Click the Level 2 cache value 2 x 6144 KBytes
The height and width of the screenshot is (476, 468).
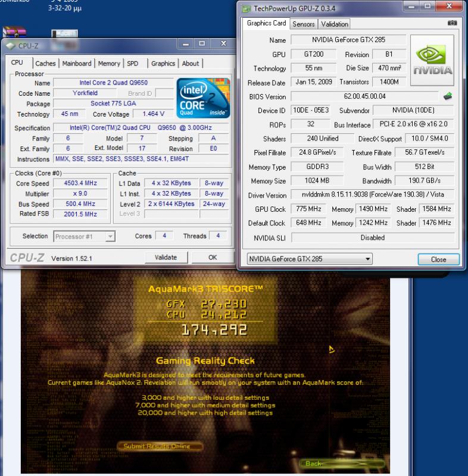(x=171, y=203)
